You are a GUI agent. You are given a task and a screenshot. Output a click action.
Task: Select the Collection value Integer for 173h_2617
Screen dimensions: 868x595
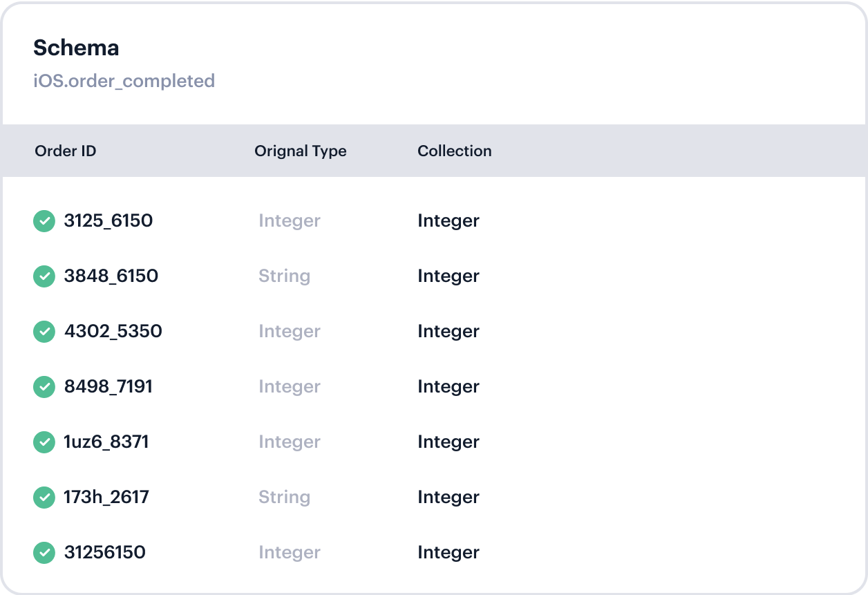[x=449, y=498]
